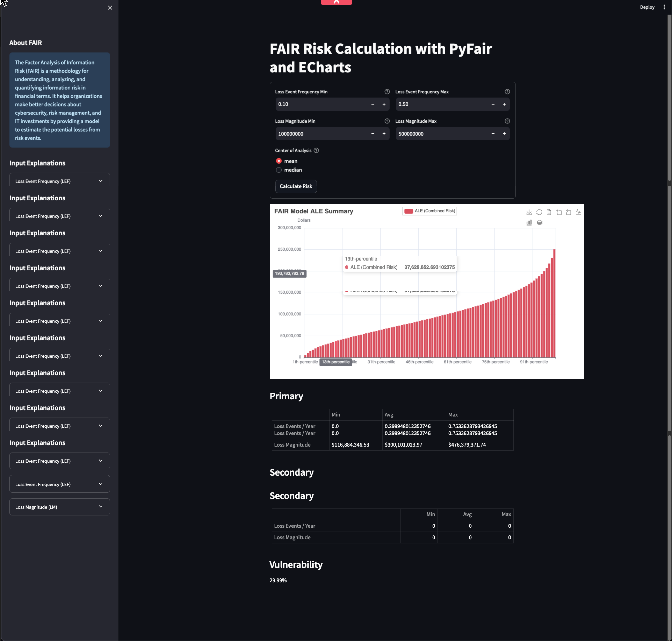Open the three-dot main menu
672x641 pixels.
pyautogui.click(x=664, y=7)
